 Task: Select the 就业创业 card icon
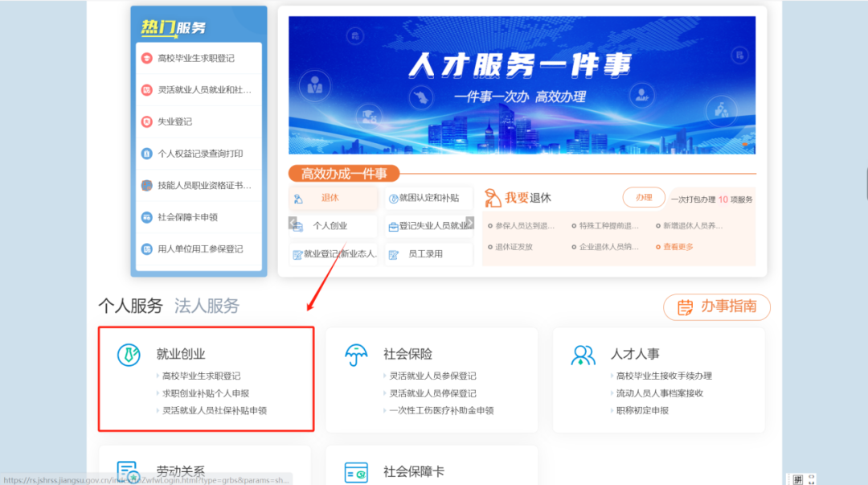pyautogui.click(x=129, y=354)
